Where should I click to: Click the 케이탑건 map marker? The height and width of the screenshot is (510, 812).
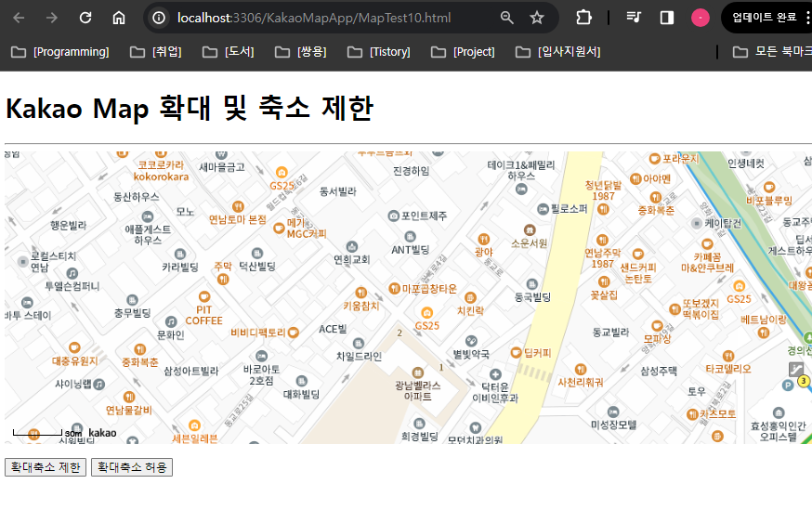tap(697, 223)
